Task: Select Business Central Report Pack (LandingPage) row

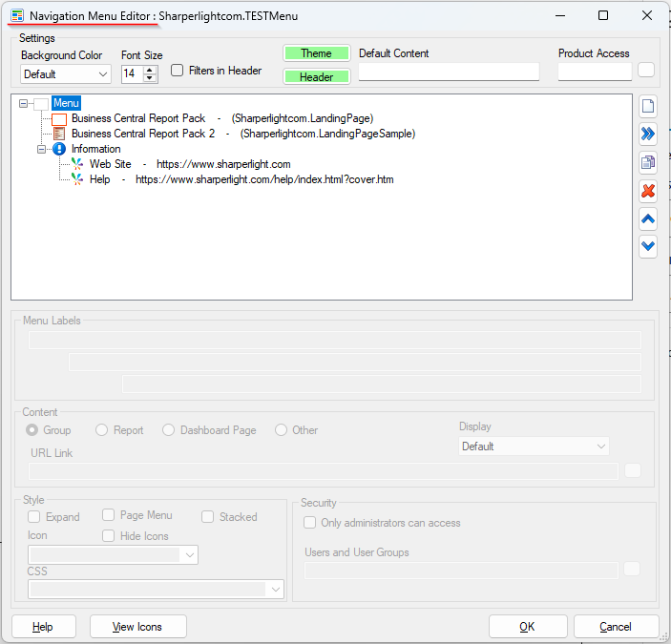Action: click(222, 118)
